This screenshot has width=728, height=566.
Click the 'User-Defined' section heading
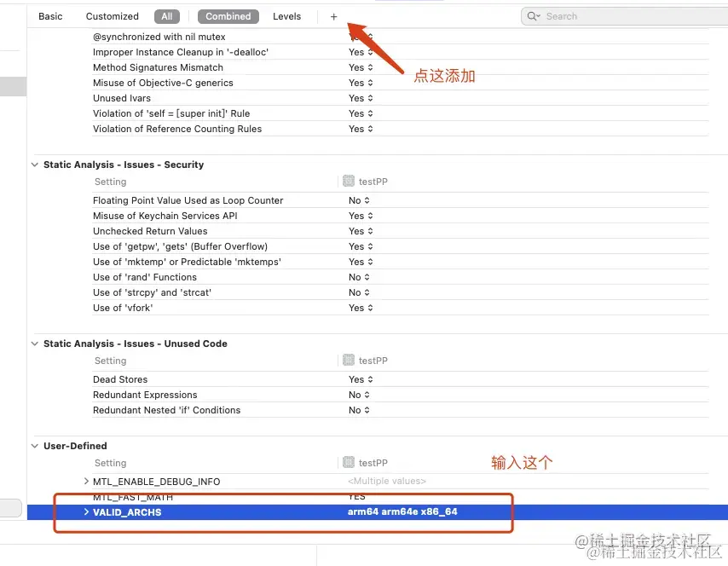pos(75,446)
